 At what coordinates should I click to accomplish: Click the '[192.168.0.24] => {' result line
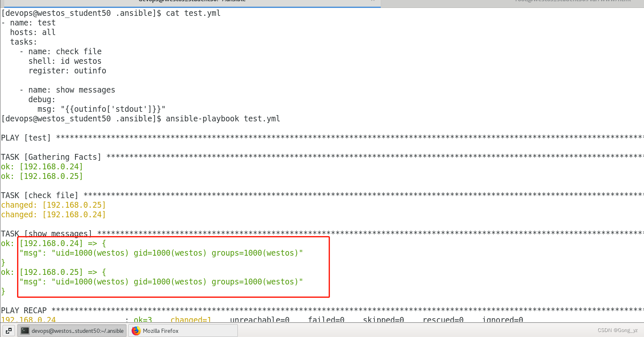(x=63, y=243)
